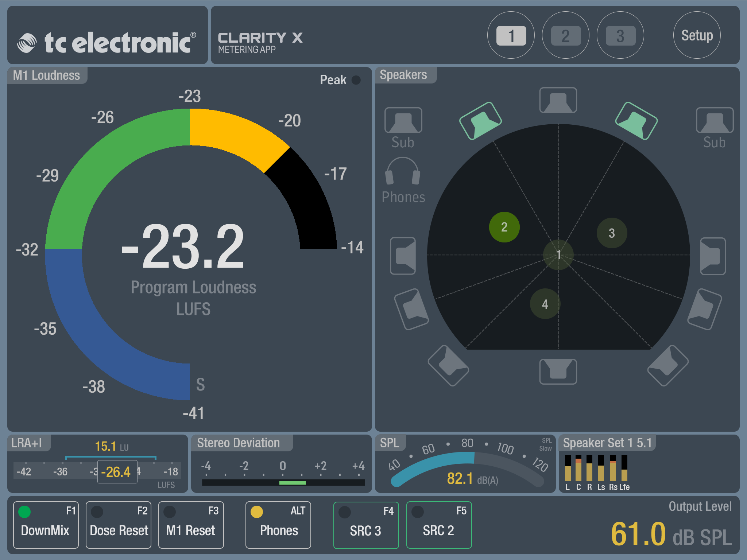The width and height of the screenshot is (747, 560).
Task: Switch to preset 2
Action: 566,35
